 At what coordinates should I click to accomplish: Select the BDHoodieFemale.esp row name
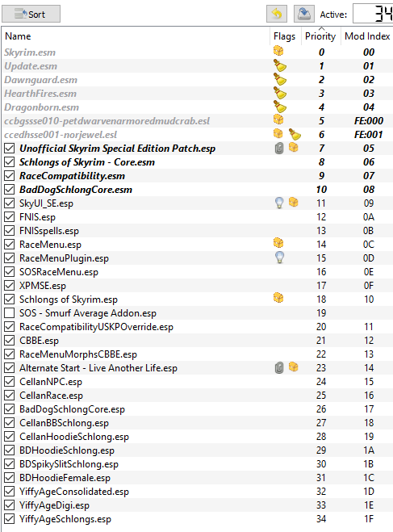[65, 478]
